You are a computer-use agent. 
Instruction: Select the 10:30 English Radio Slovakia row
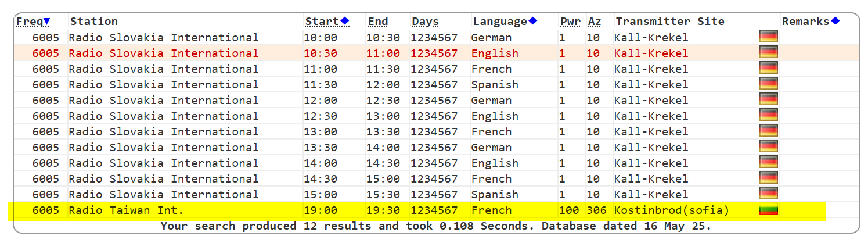click(163, 53)
